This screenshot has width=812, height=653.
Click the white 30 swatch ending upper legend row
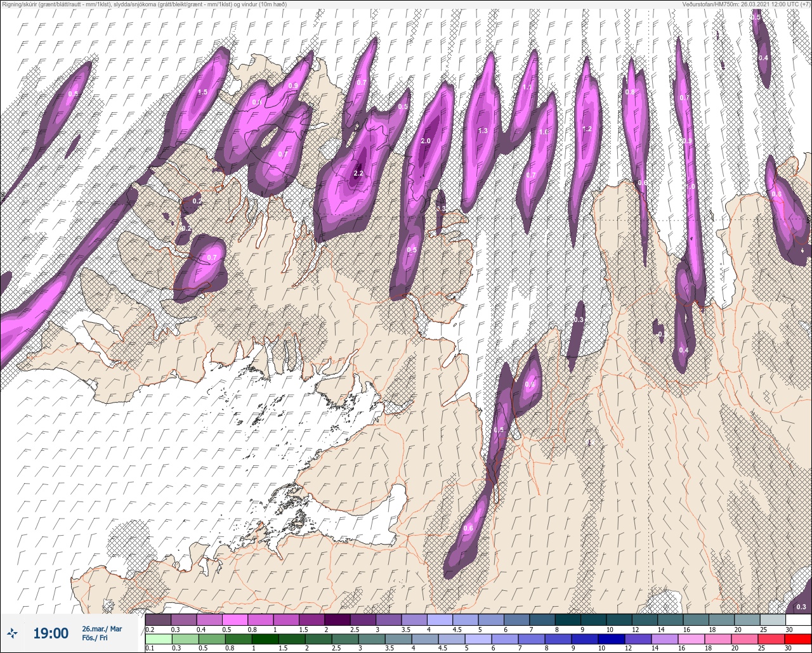[798, 619]
